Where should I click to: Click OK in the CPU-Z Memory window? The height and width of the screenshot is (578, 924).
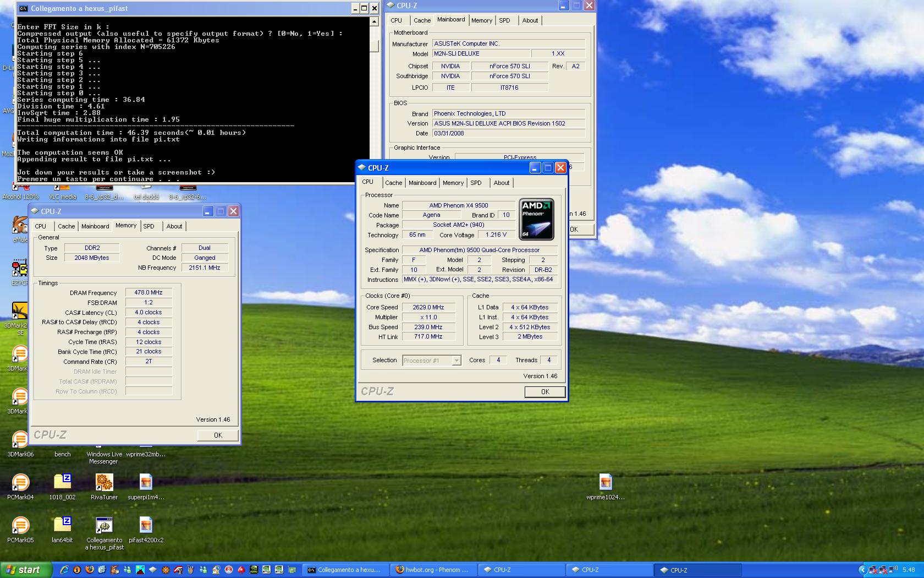pos(218,435)
